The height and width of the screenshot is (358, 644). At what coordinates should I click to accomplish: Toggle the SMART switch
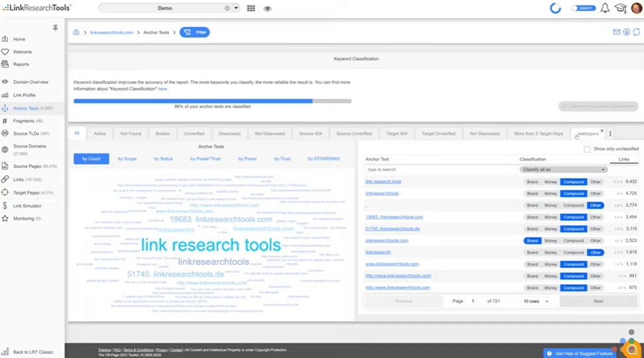[x=583, y=8]
